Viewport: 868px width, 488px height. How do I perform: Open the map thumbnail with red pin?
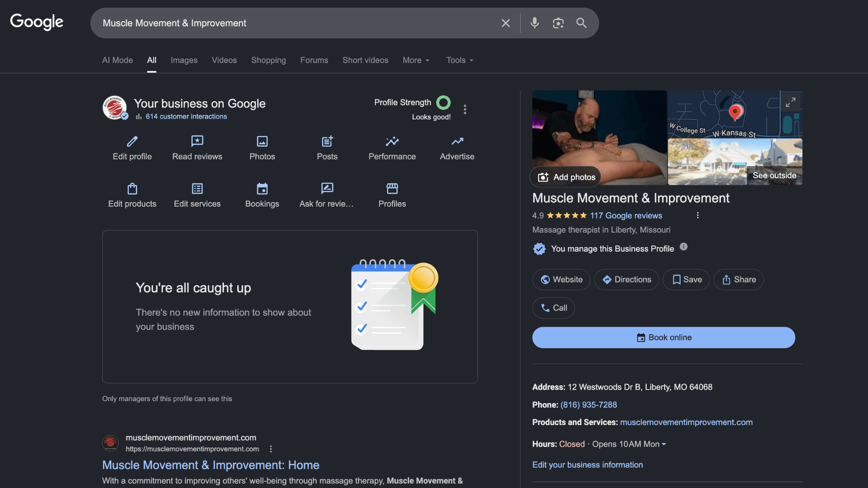pos(735,114)
